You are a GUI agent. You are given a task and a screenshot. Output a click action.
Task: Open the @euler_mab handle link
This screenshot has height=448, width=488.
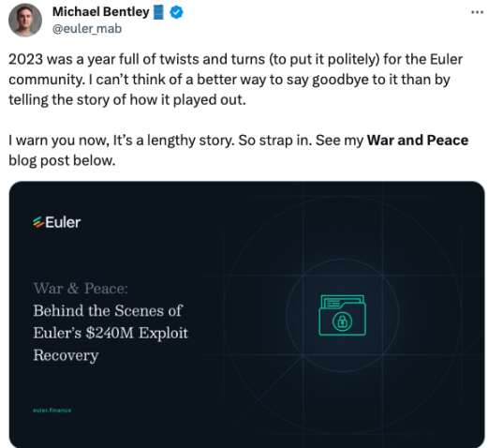[87, 29]
